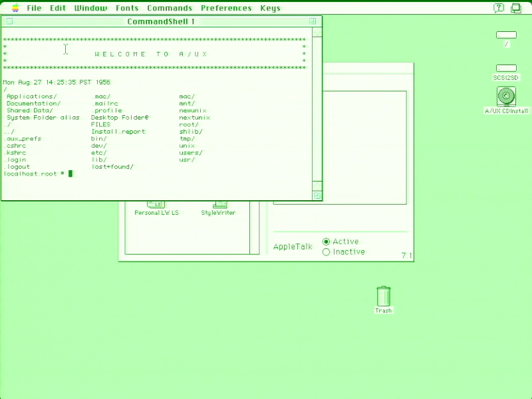Click "newunix" in the shell listing
Image resolution: width=532 pixels, height=399 pixels.
pyautogui.click(x=193, y=110)
